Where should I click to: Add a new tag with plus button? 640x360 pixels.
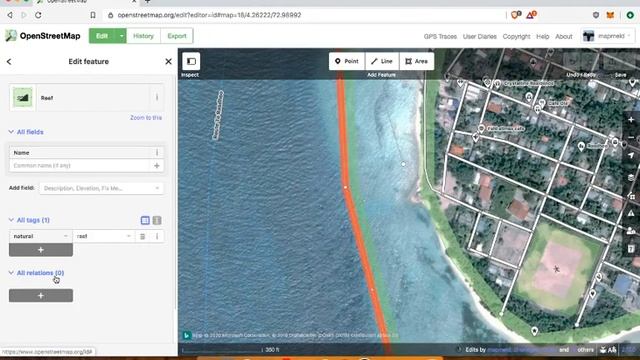pos(41,250)
